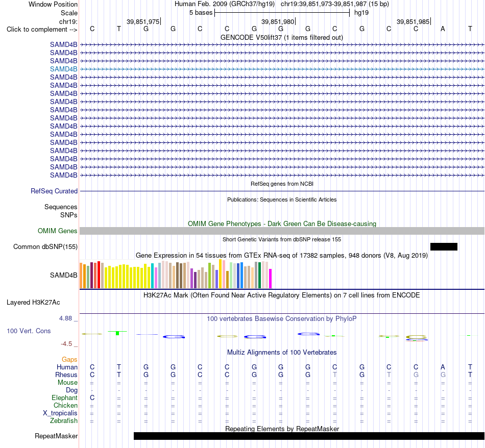Click the A base in the complement sequence row

click(443, 29)
